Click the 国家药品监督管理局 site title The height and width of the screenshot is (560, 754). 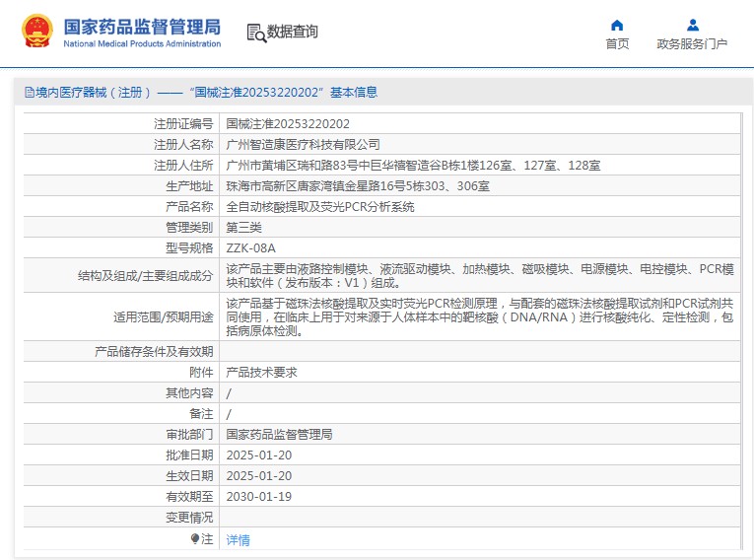click(x=142, y=27)
